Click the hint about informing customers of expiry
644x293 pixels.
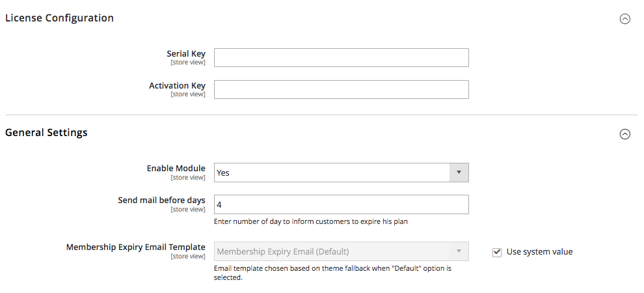point(310,221)
